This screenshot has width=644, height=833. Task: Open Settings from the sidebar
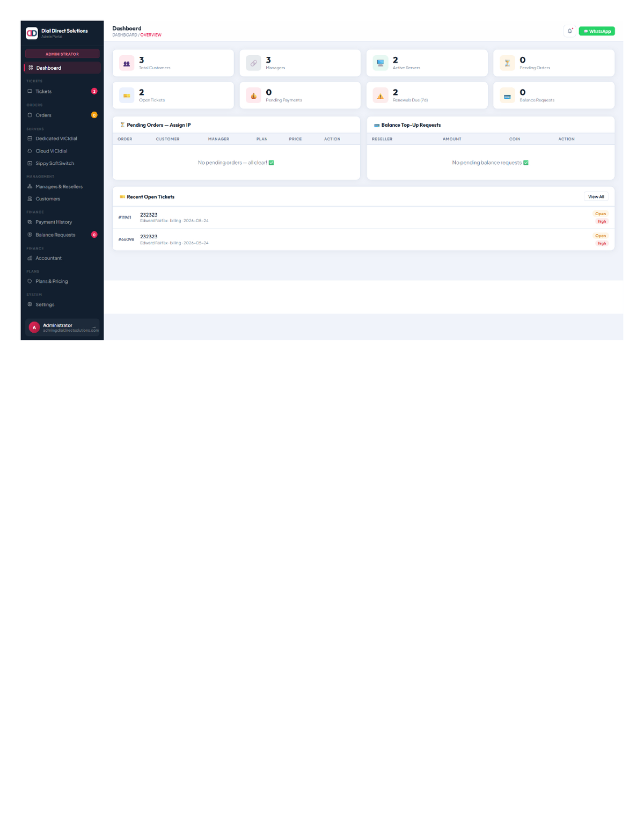[62, 304]
